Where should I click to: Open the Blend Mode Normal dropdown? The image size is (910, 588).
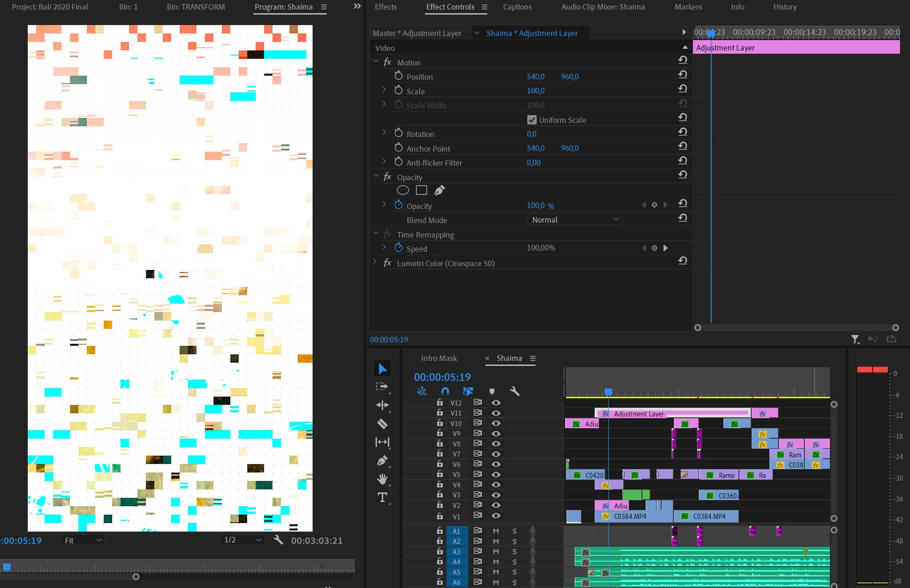[x=575, y=220]
